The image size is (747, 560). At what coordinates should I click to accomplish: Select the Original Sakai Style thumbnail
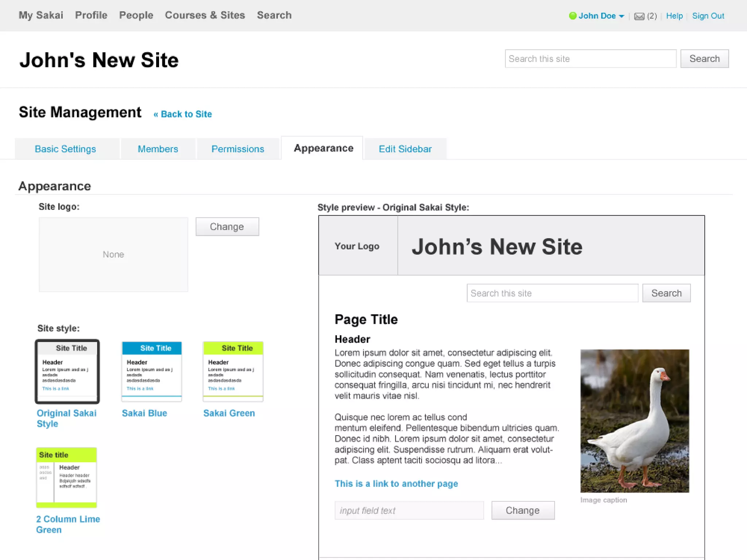point(67,372)
